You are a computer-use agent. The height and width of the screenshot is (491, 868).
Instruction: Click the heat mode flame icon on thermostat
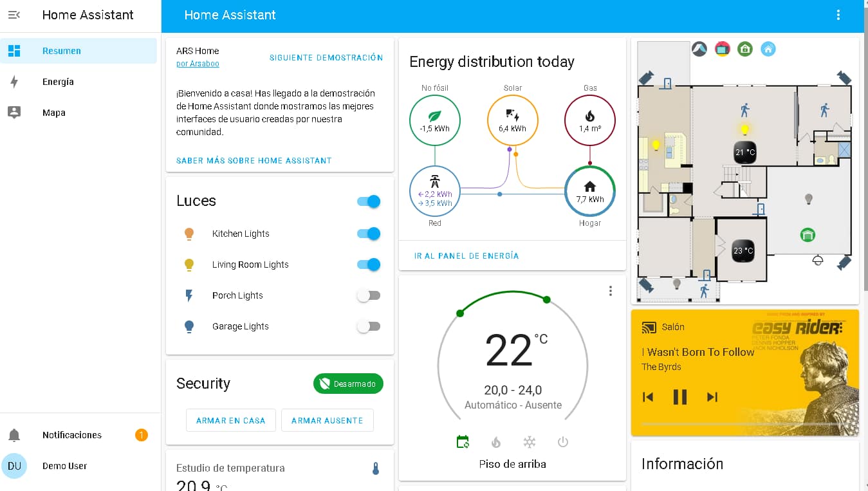496,442
